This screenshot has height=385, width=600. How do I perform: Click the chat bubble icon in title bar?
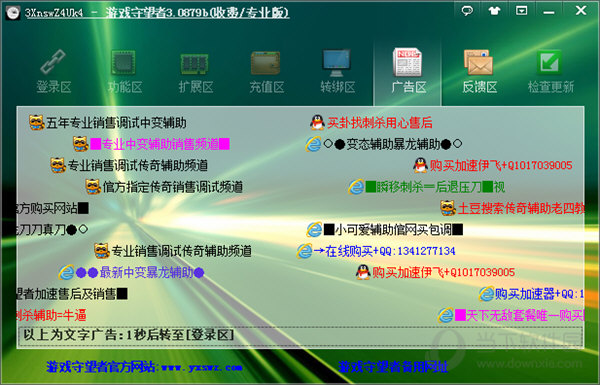click(x=467, y=11)
